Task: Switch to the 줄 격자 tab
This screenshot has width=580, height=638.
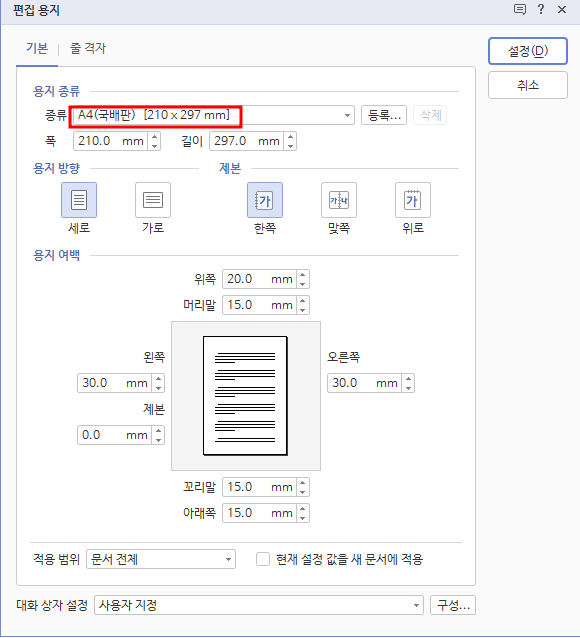Action: [x=88, y=48]
